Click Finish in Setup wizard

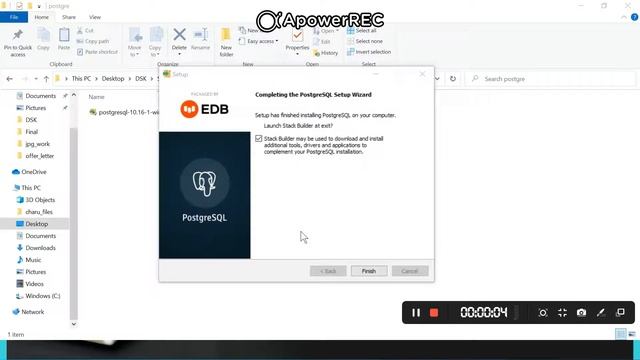tap(369, 271)
